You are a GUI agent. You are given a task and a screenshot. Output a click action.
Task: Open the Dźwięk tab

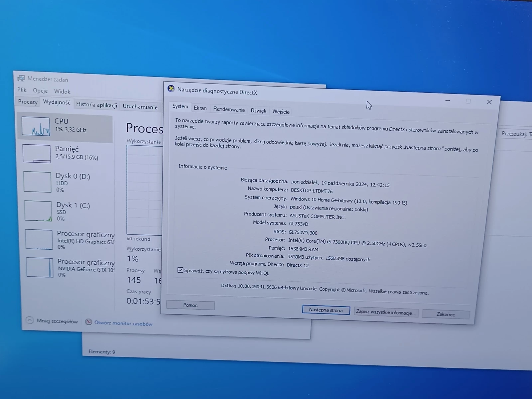(258, 111)
